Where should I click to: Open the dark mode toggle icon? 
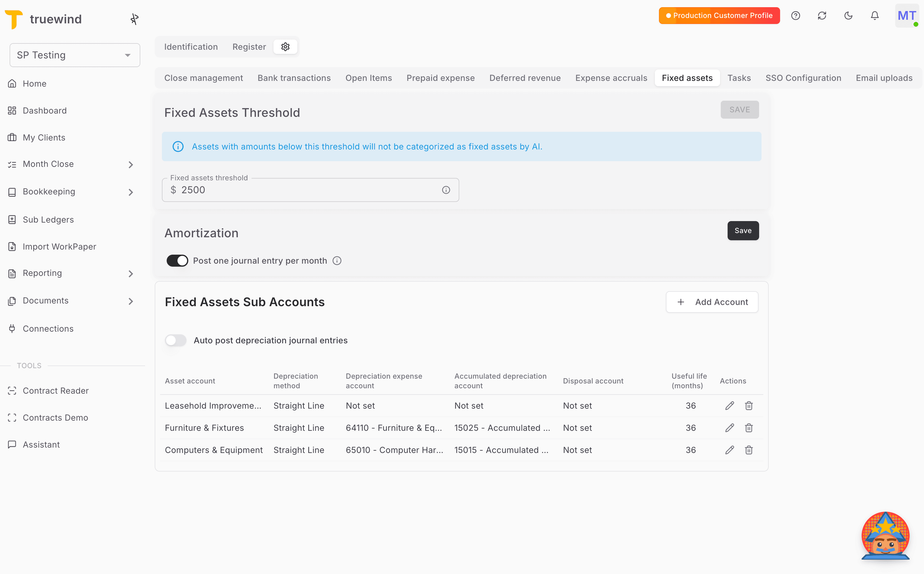[849, 16]
